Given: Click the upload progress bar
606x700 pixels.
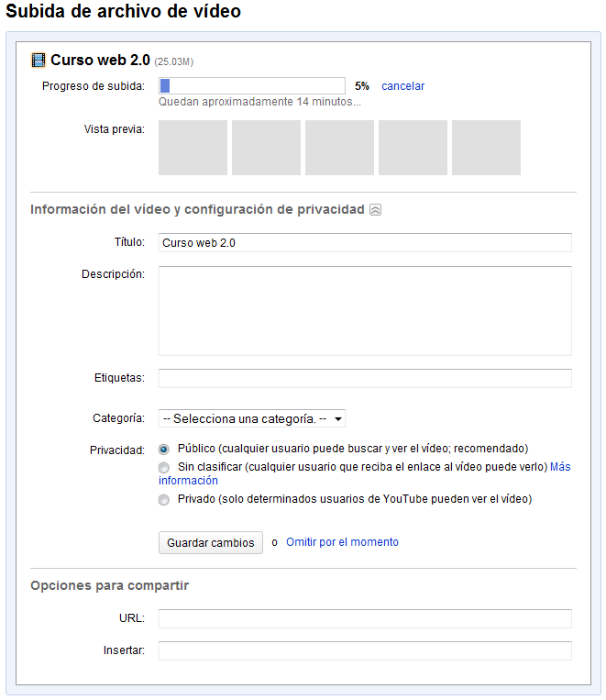Looking at the screenshot, I should pyautogui.click(x=252, y=86).
